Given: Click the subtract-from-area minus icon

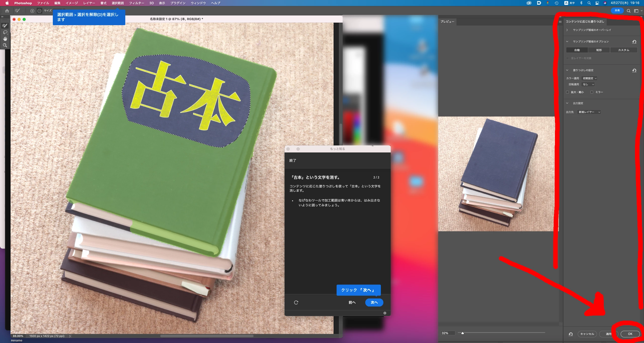Looking at the screenshot, I should (x=39, y=11).
